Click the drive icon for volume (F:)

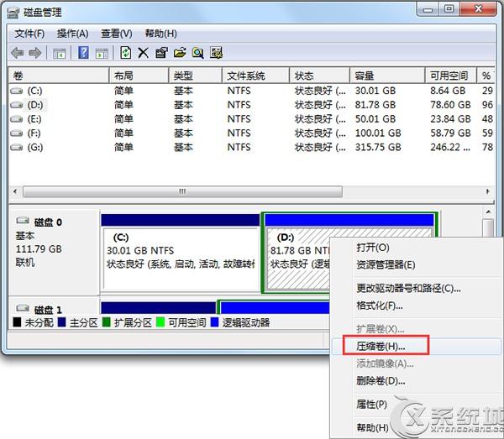[x=17, y=133]
